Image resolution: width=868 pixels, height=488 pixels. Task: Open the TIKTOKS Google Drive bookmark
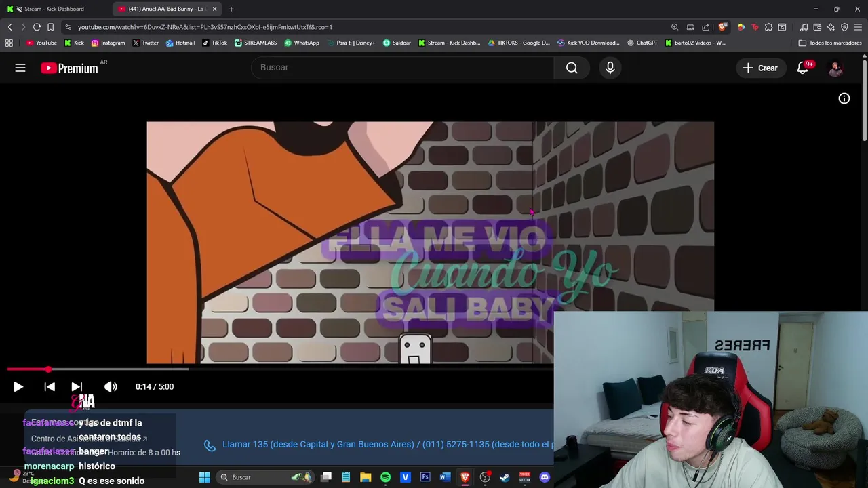[x=519, y=43]
